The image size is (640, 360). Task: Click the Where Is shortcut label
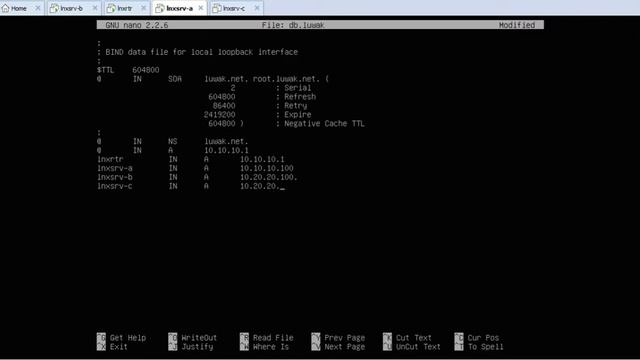coord(271,347)
